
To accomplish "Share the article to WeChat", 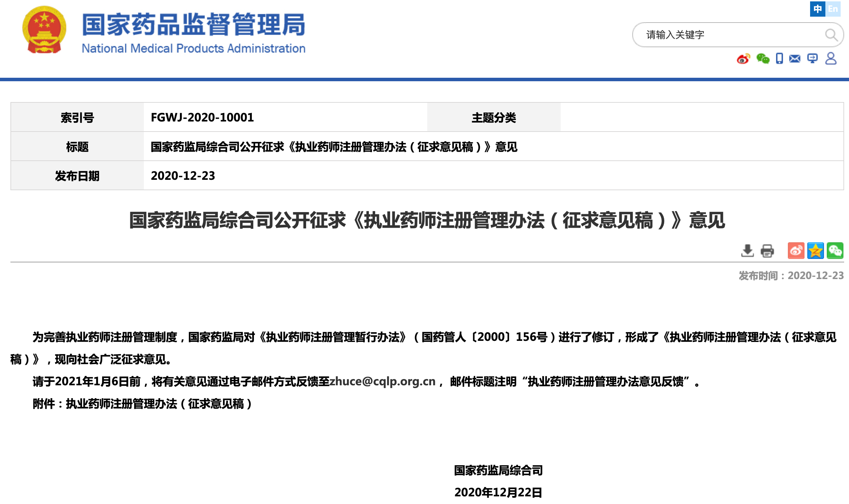I will (835, 251).
